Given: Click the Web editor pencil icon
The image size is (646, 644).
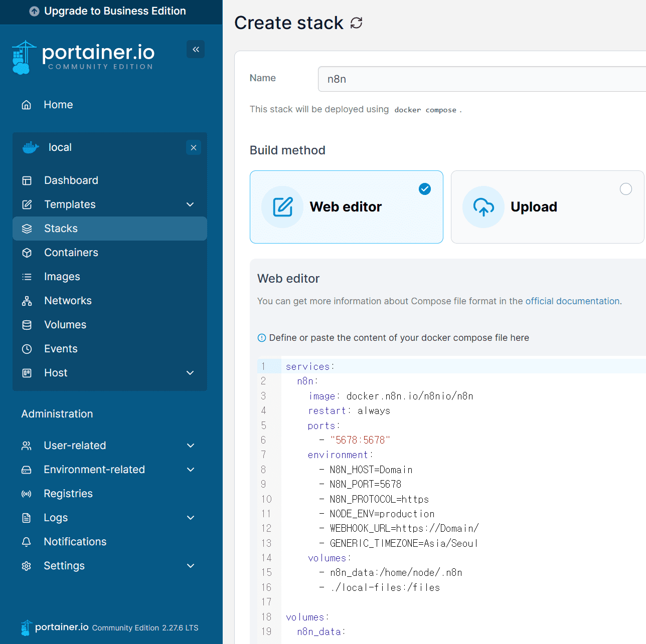Looking at the screenshot, I should (282, 207).
